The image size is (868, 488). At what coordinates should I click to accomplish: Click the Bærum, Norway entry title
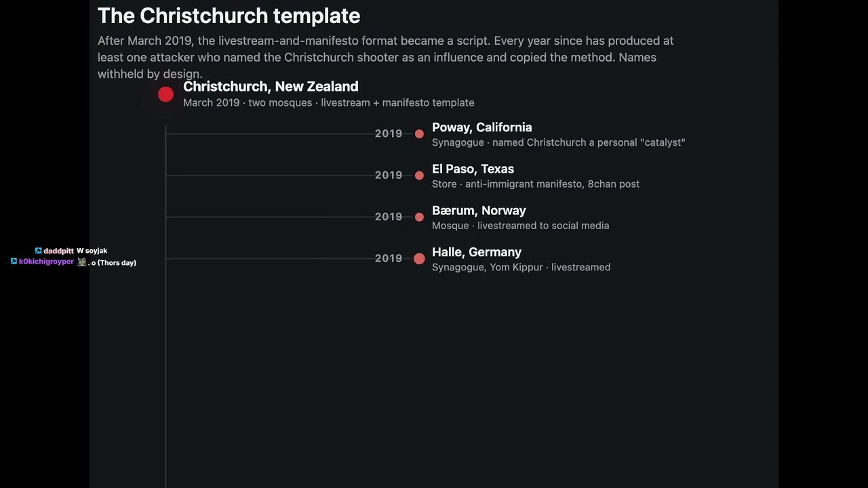coord(479,210)
